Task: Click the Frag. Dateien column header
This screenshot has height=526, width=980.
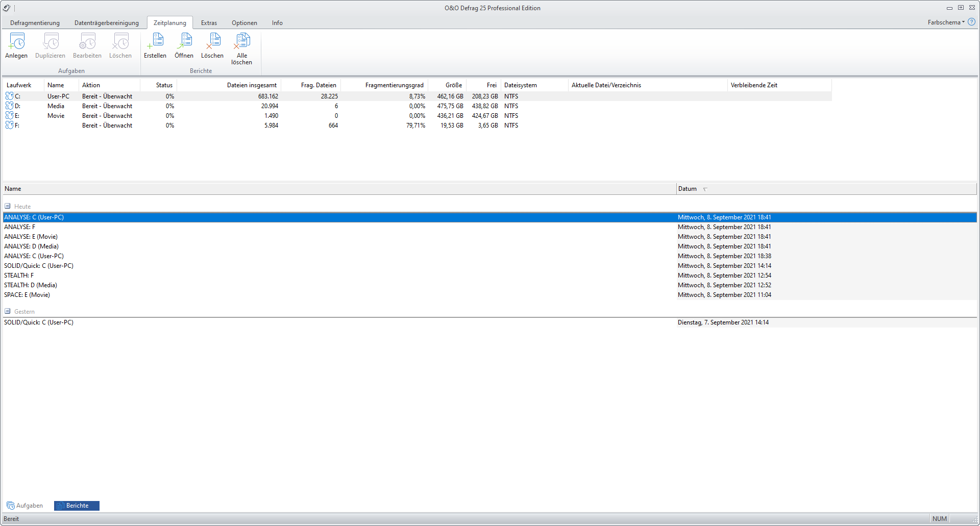Action: (x=311, y=85)
